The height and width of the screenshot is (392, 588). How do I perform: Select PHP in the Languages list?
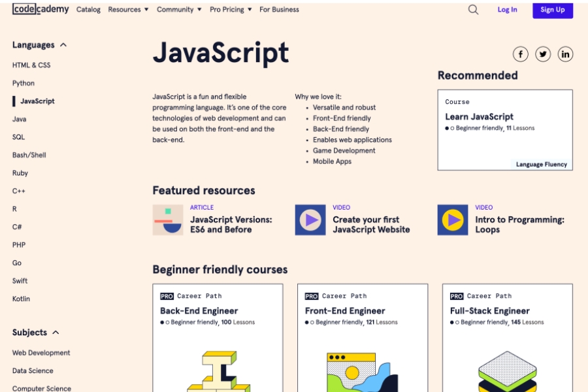tap(19, 246)
